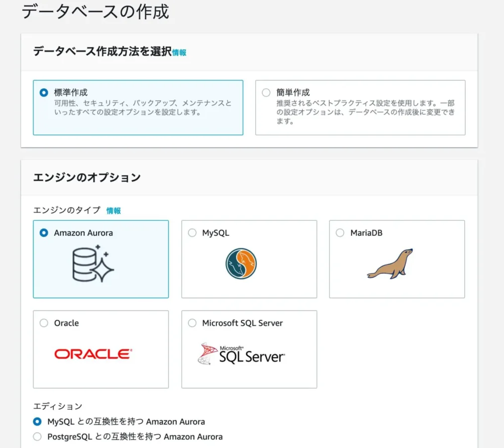Choose the Amazon Aurora engine radio button
The height and width of the screenshot is (448, 504).
44,233
